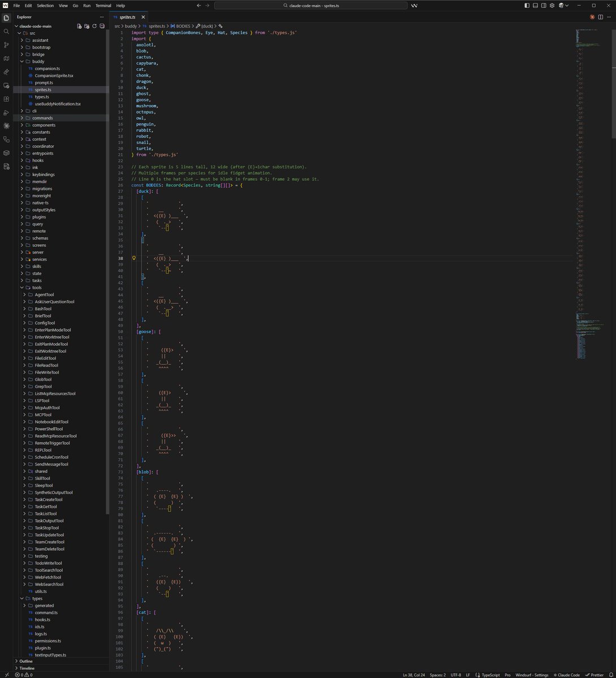Click Spaces: 2 indentation setting
The height and width of the screenshot is (678, 616).
[437, 674]
